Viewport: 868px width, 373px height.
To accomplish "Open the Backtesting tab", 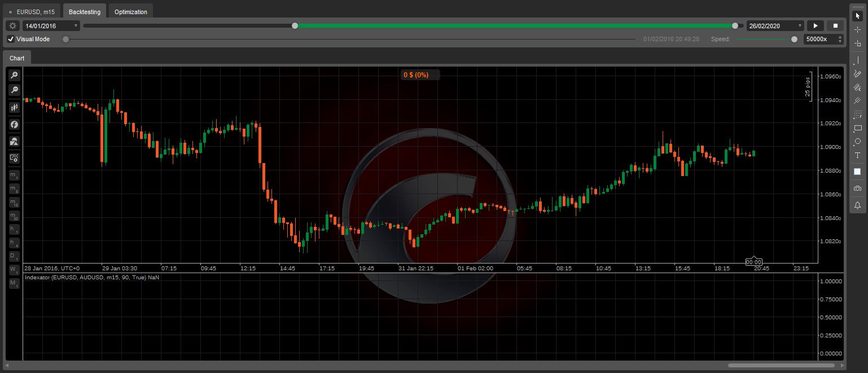I will pos(85,12).
